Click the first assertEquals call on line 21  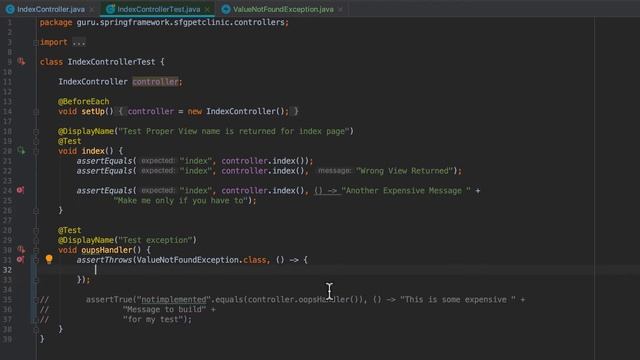tap(104, 161)
